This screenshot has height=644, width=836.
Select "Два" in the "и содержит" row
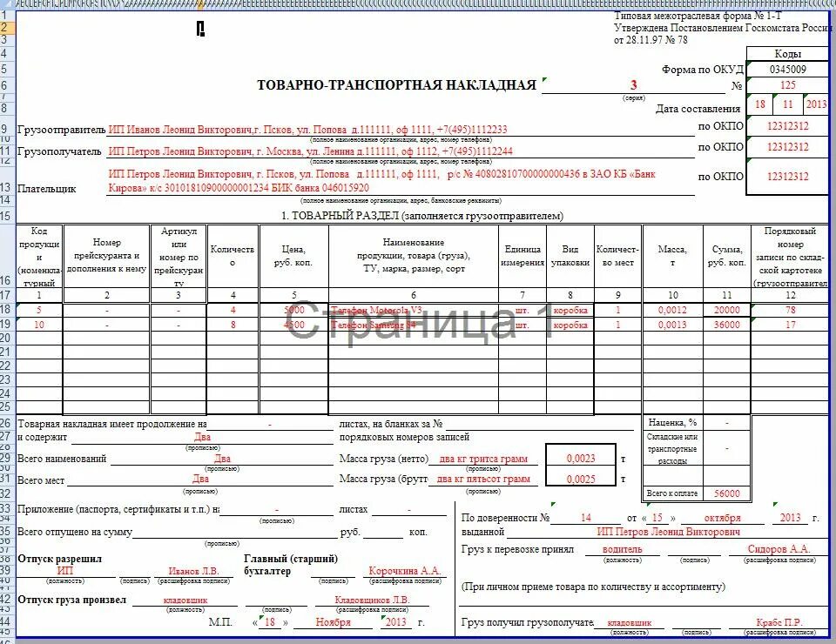(202, 438)
